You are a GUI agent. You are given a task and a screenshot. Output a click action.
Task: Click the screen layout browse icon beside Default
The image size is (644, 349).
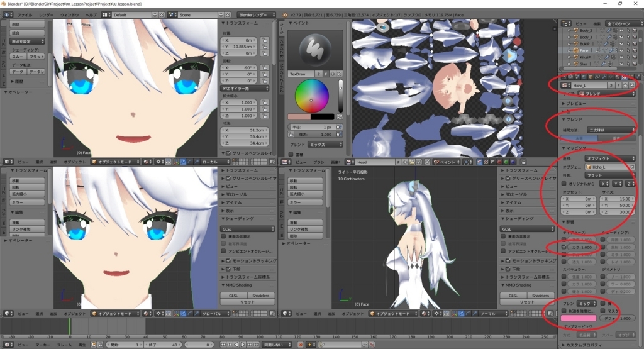pos(106,15)
